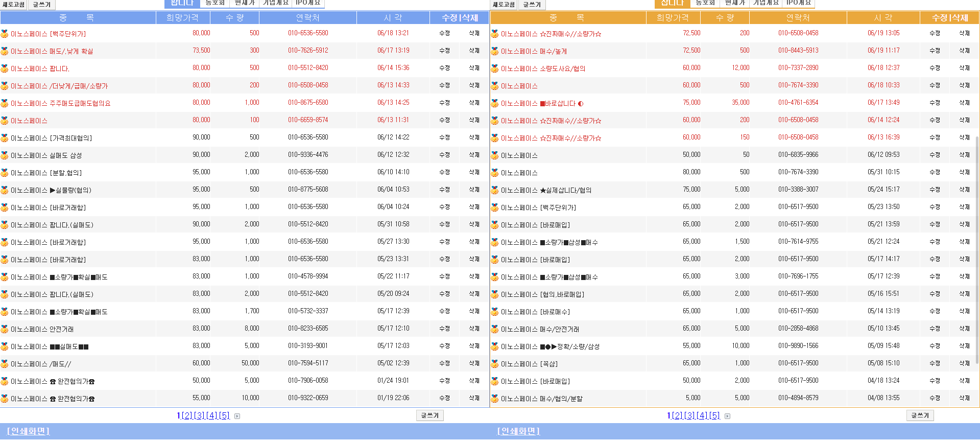Click the medal icon beside '매수/협의/분할' row
Viewport: 980px width, 442px height.
[495, 399]
